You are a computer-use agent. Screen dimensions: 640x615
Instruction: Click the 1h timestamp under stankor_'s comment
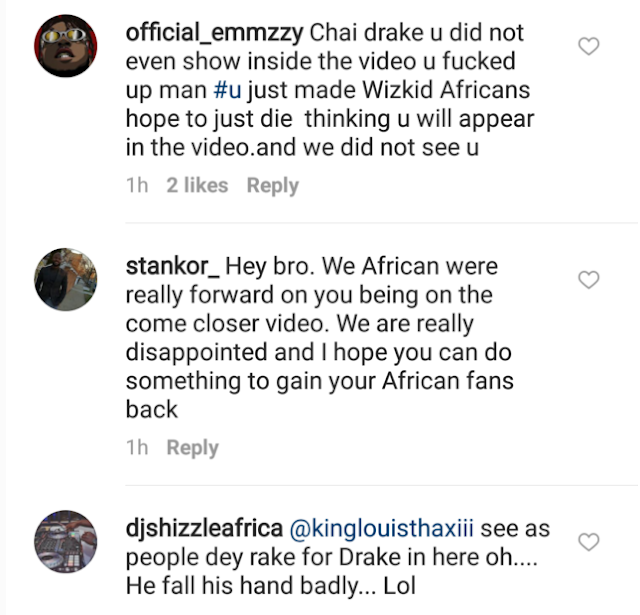tap(137, 448)
